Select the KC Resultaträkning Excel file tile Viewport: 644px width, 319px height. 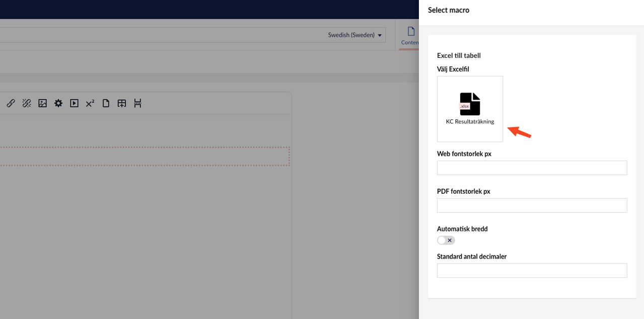pos(470,109)
